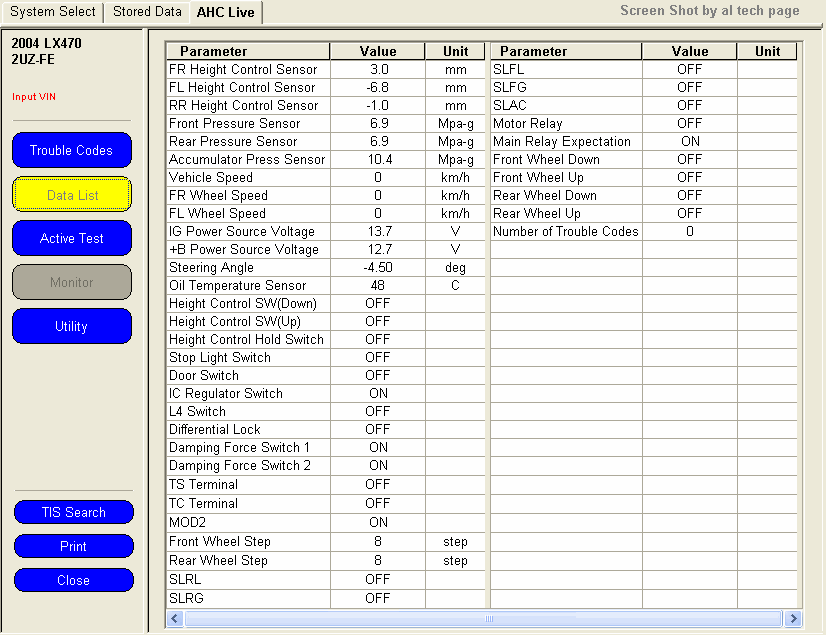Open the Trouble Codes screen
This screenshot has height=635, width=826.
(x=71, y=151)
